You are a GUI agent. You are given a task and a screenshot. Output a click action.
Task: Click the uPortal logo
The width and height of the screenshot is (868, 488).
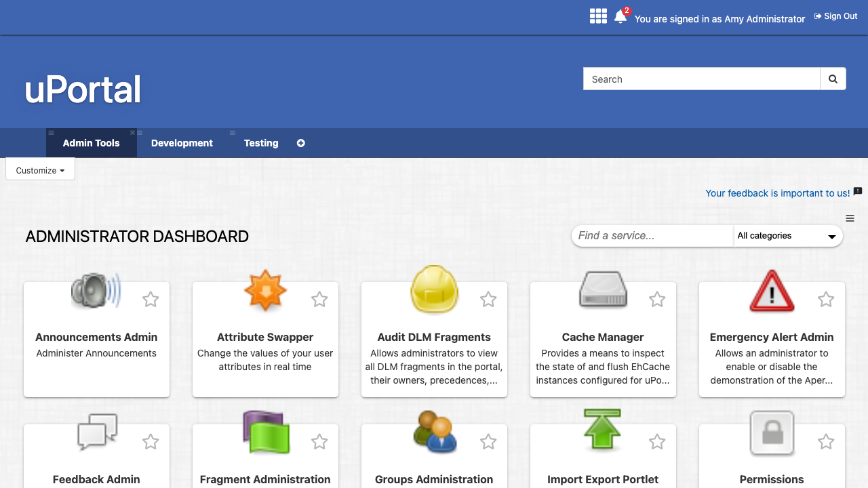click(x=83, y=89)
